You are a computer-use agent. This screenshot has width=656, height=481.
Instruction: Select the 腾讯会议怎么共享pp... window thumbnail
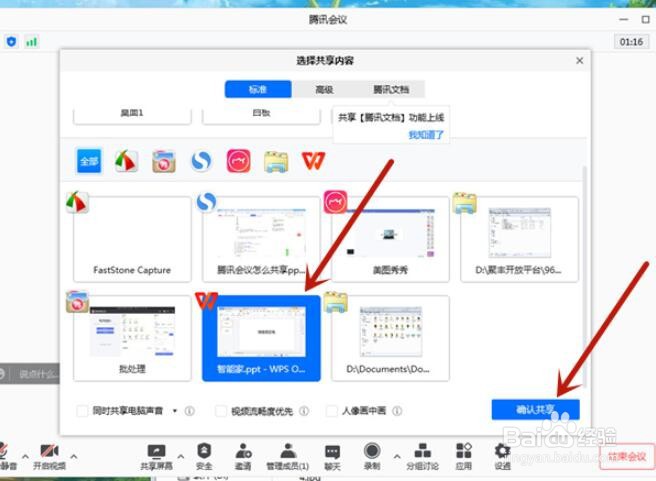[x=261, y=239]
